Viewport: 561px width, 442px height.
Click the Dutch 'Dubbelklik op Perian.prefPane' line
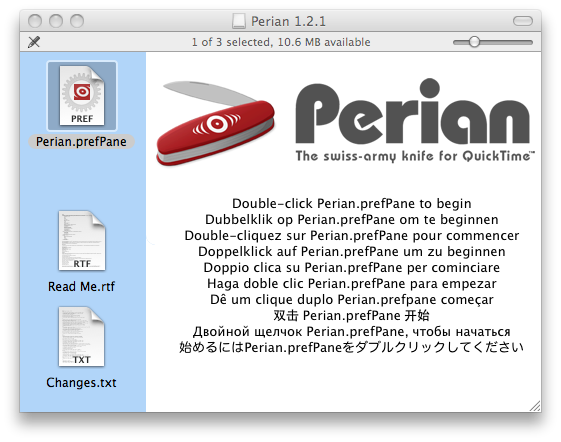(x=352, y=219)
